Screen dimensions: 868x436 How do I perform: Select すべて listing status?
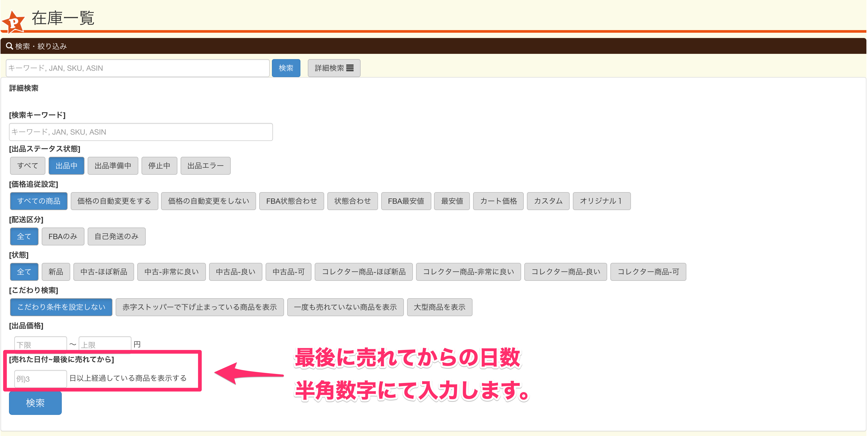tap(28, 166)
